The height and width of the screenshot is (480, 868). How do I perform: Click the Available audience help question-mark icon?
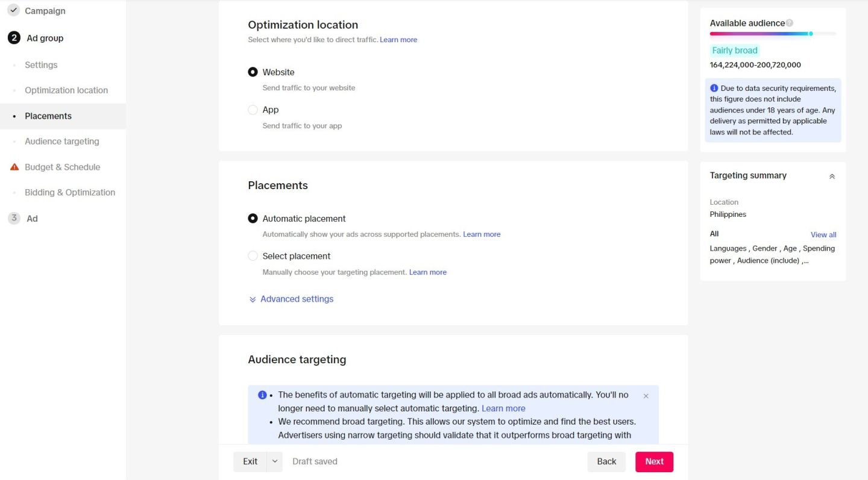pos(790,23)
